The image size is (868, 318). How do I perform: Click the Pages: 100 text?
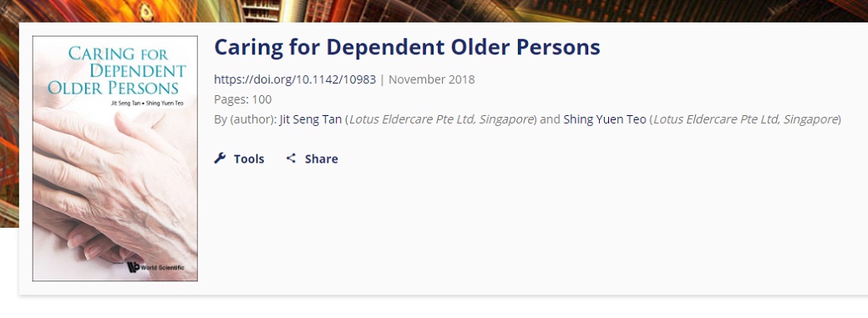coord(243,99)
